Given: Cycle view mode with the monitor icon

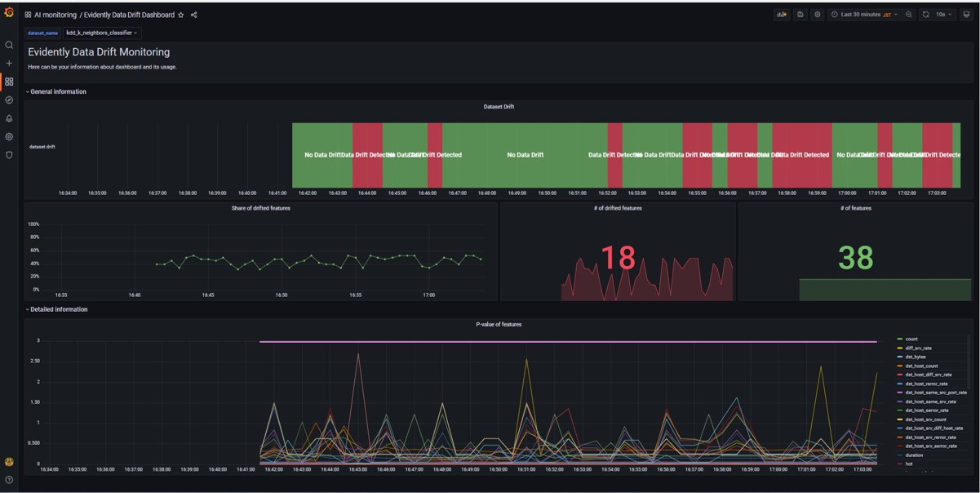Looking at the screenshot, I should (967, 15).
